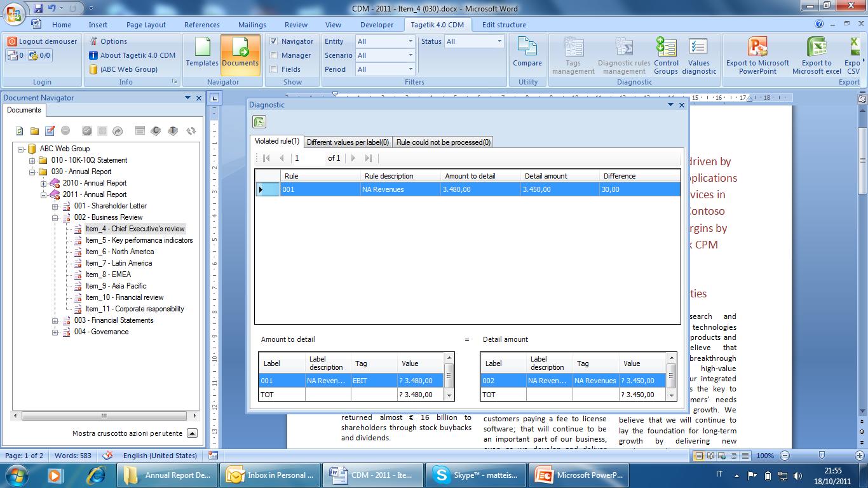Open Internet Explorer from taskbar
Screen dimensions: 868x488
(x=97, y=475)
